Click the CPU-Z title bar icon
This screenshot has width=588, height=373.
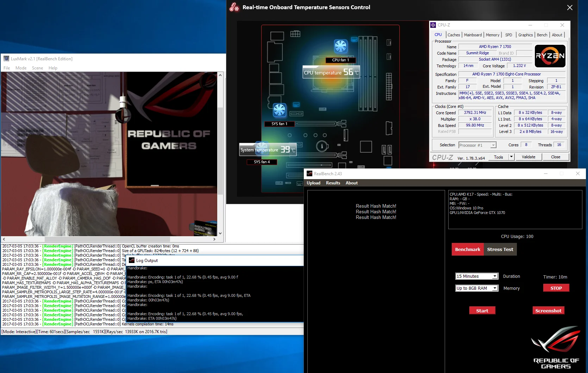pyautogui.click(x=433, y=25)
